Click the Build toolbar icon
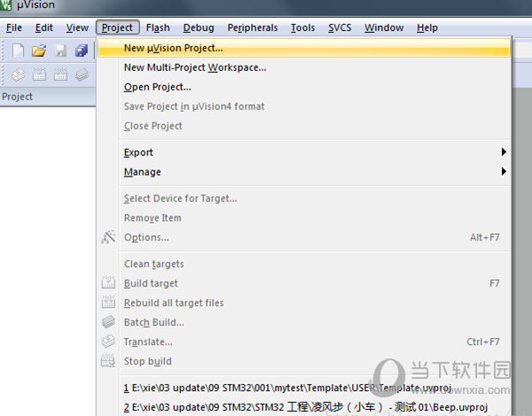 (x=39, y=75)
